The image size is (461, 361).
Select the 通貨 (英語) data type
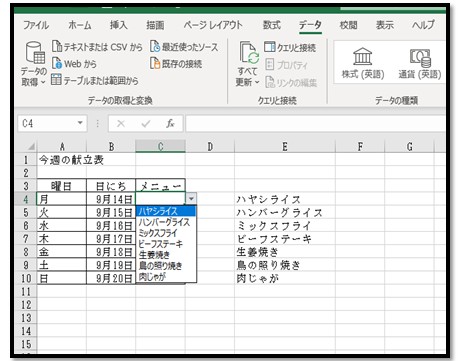420,63
